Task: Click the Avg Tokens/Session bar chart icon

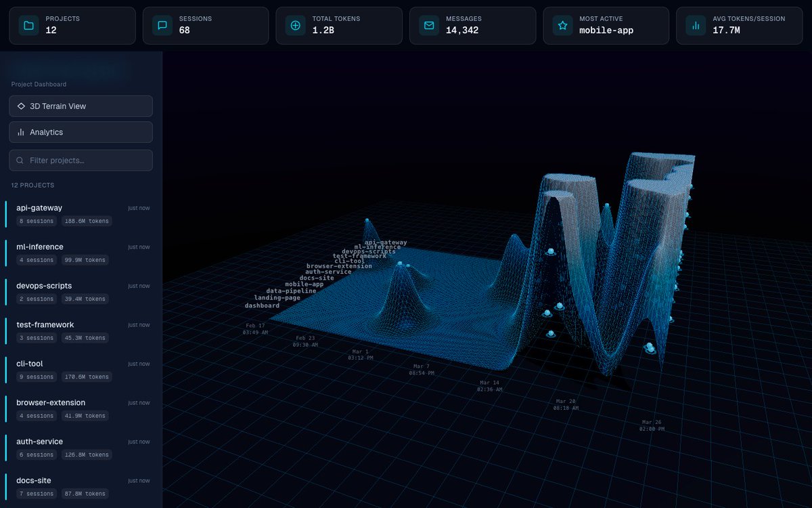Action: click(x=696, y=26)
